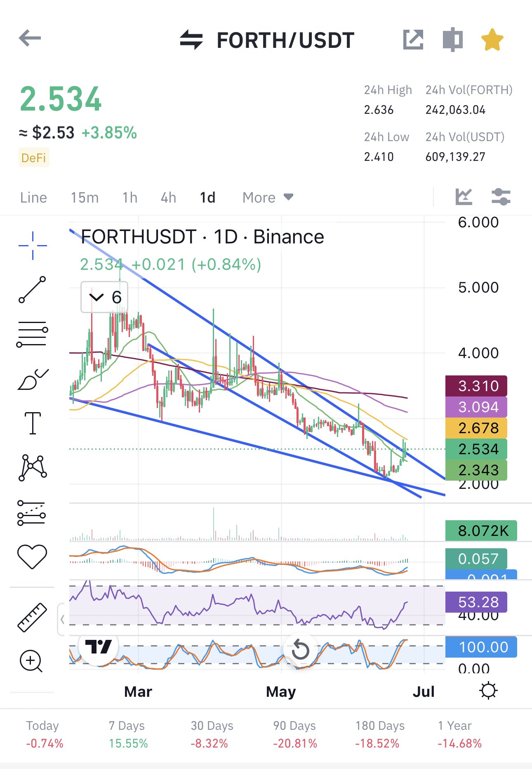Expand the indicator legend showing 6
This screenshot has height=769, width=532.
pyautogui.click(x=104, y=297)
